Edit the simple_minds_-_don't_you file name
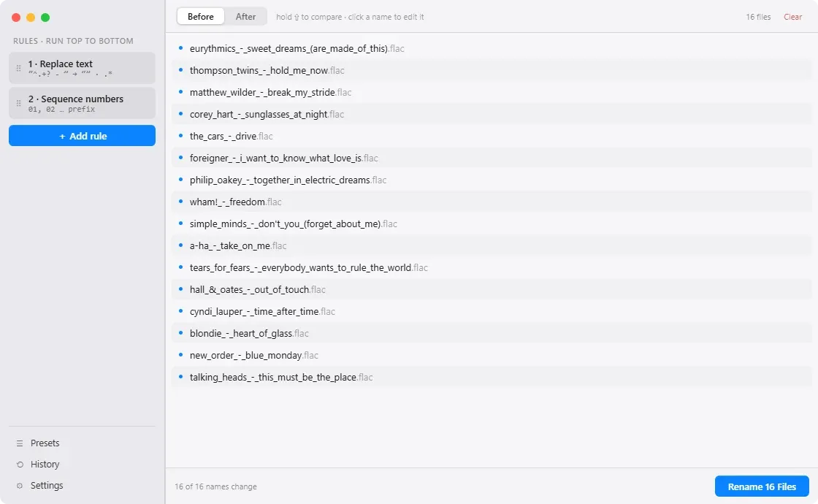Image resolution: width=818 pixels, height=504 pixels. (x=293, y=224)
